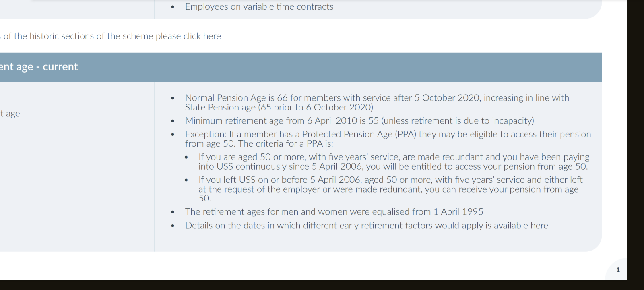
Task: Select the 'If you are aged 50 or more' sub-bullet
Action: pos(394,162)
